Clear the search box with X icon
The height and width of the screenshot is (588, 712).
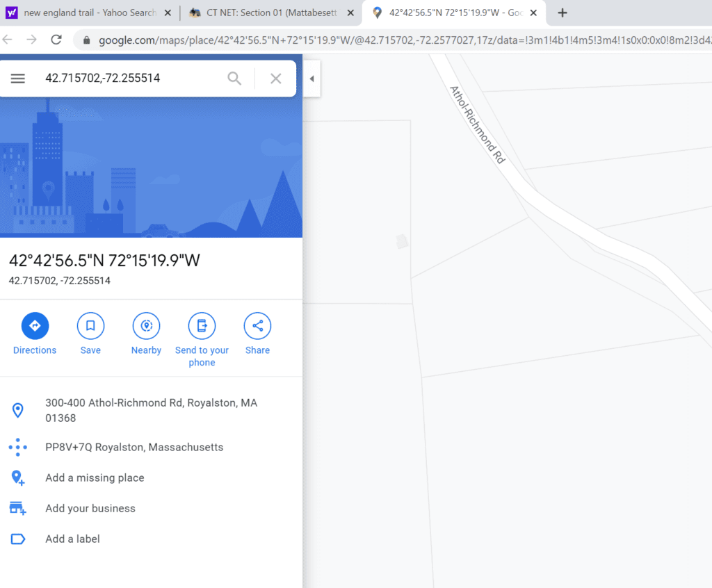(276, 79)
